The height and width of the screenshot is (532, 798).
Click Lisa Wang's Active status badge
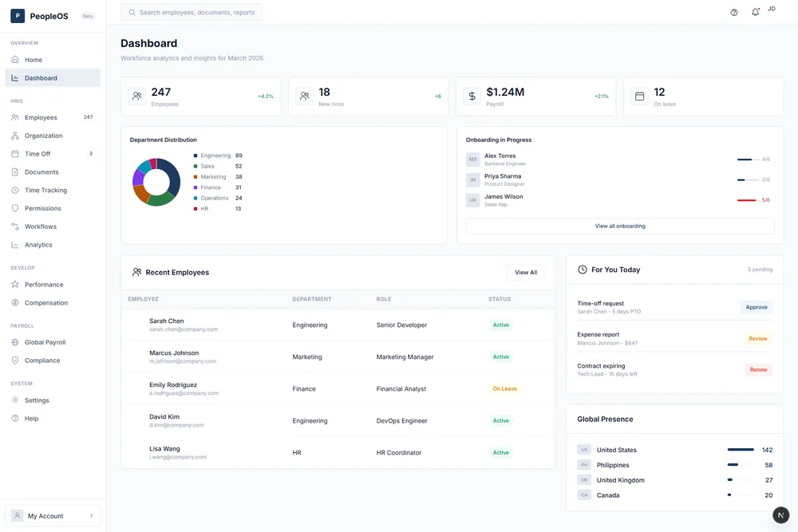pos(501,453)
